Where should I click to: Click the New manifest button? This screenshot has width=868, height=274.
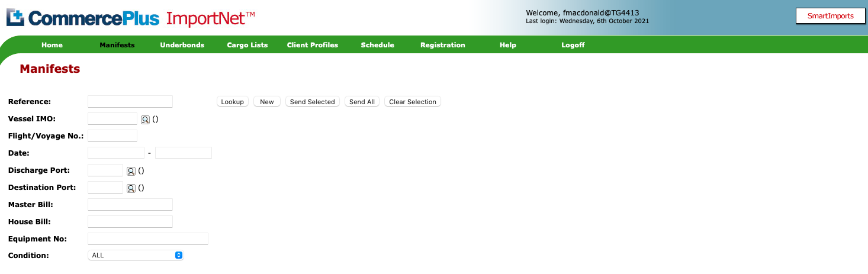[x=267, y=102]
